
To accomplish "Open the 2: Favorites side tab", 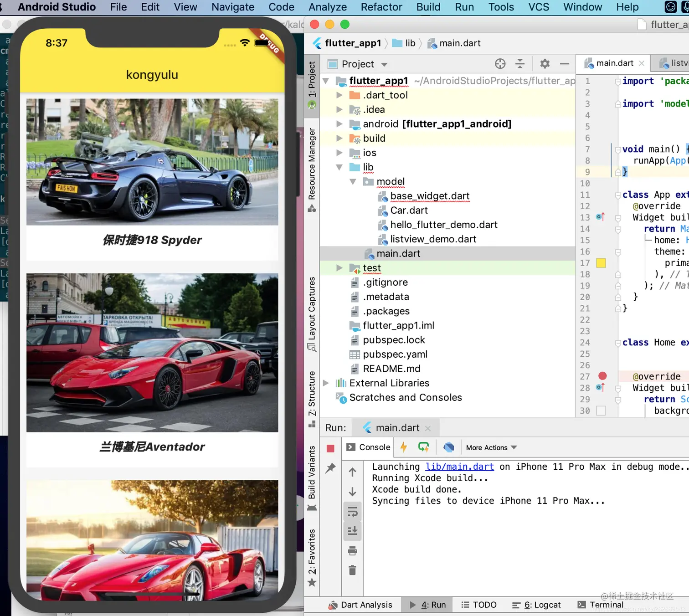I will [x=312, y=557].
